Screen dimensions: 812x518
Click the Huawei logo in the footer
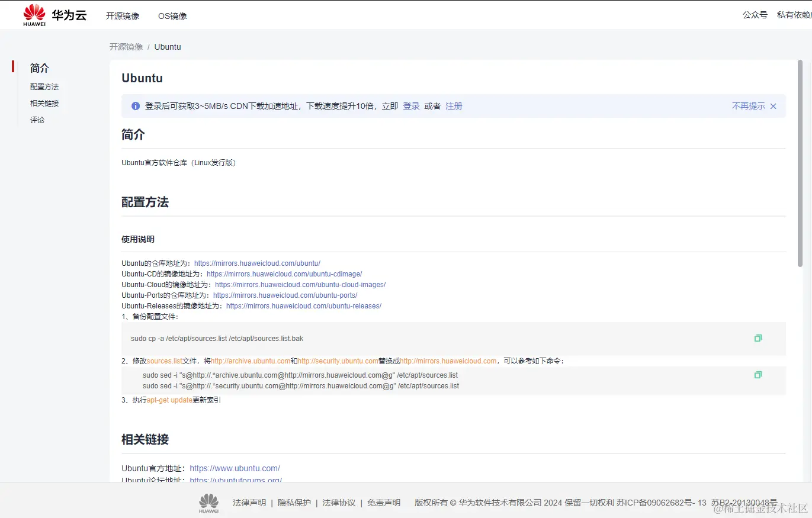click(208, 502)
